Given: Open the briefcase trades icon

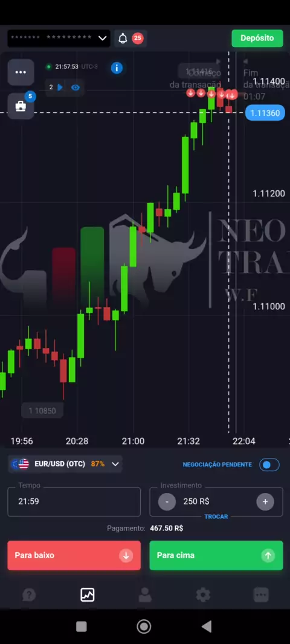Looking at the screenshot, I should coord(21,106).
